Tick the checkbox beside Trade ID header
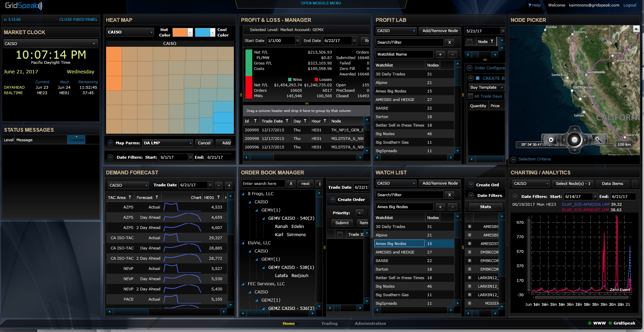 340,234
